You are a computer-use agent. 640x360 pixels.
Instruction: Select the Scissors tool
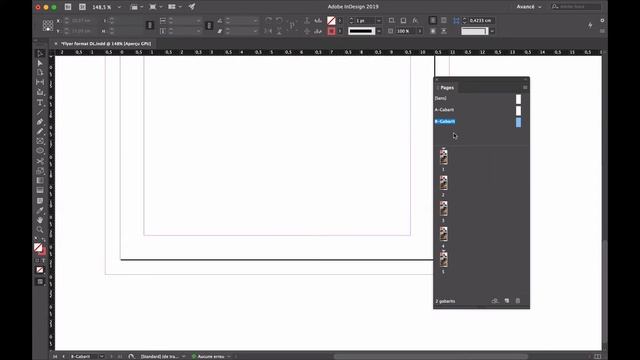[40, 161]
